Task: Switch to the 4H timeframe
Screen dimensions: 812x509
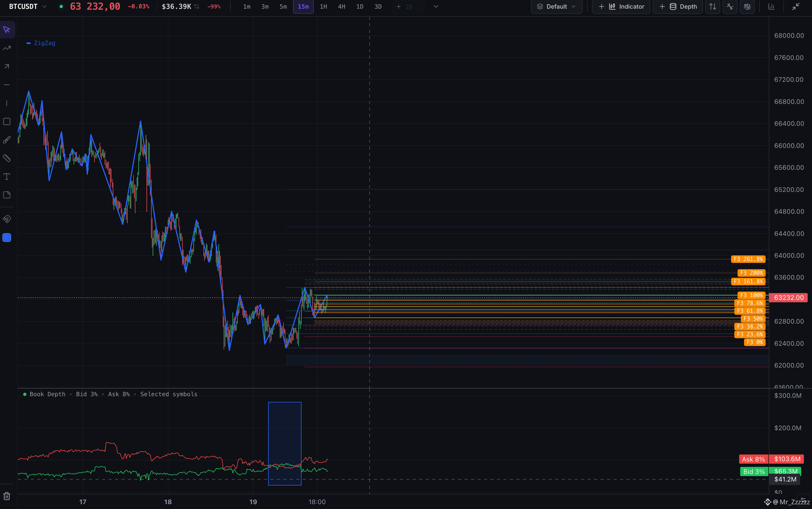Action: [x=342, y=6]
